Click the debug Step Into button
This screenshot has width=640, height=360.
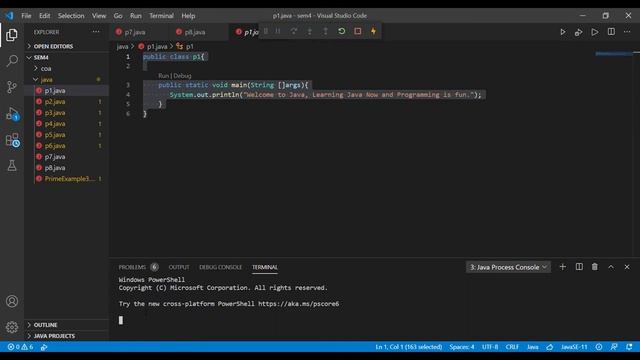[310, 31]
